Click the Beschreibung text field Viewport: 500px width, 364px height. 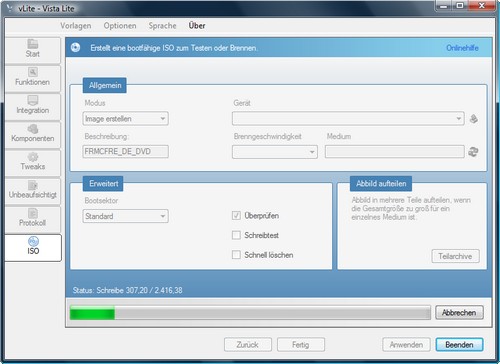point(125,152)
